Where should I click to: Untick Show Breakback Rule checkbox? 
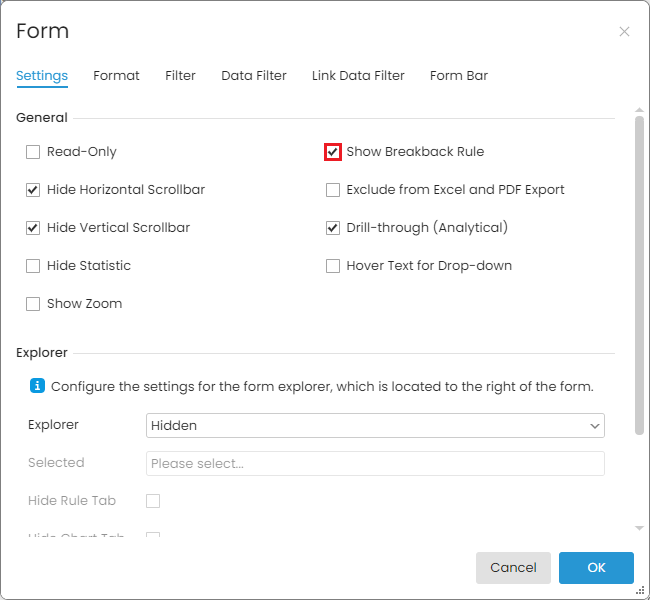[333, 152]
